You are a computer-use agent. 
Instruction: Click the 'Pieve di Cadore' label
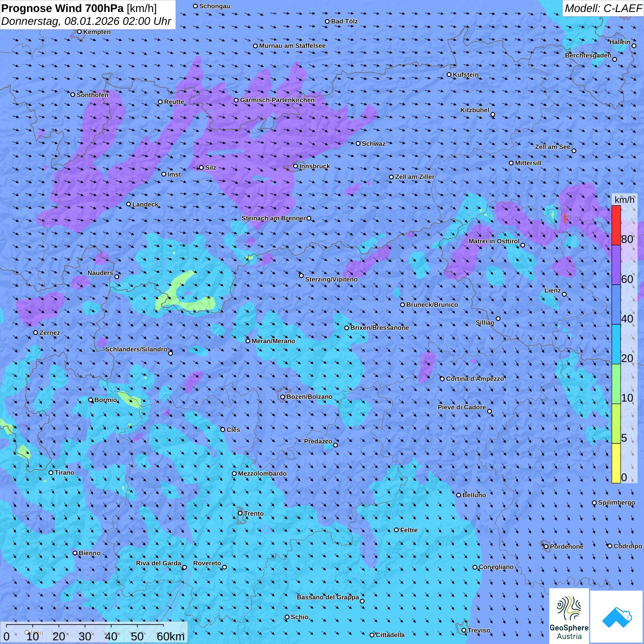[462, 407]
